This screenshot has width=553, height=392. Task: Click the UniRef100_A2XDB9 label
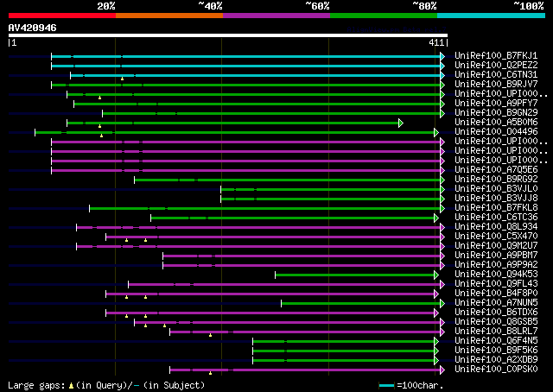[x=496, y=360]
